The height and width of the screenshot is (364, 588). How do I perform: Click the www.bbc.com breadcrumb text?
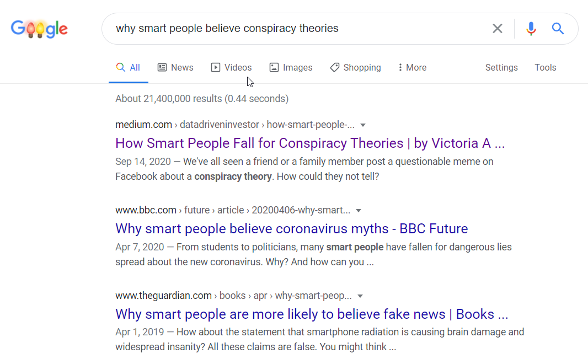146,210
